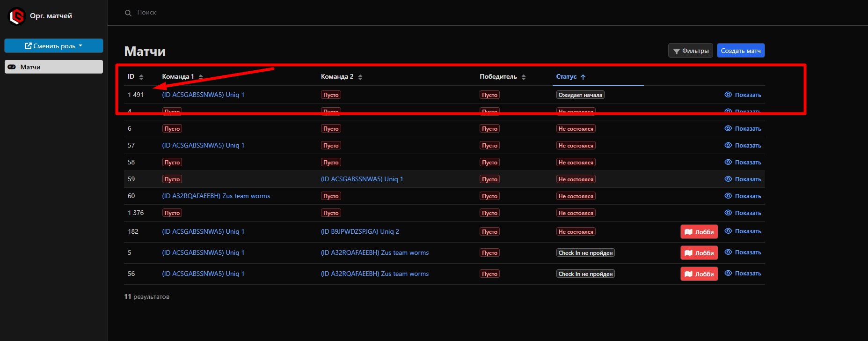Click the eye icon for match 57
The width and height of the screenshot is (868, 341).
(728, 145)
